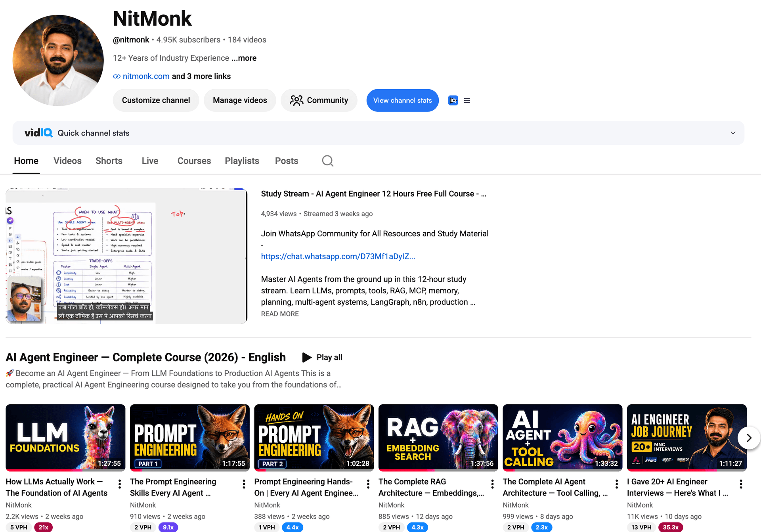This screenshot has width=761, height=532.
Task: Expand channel description with ...more
Action: click(244, 58)
